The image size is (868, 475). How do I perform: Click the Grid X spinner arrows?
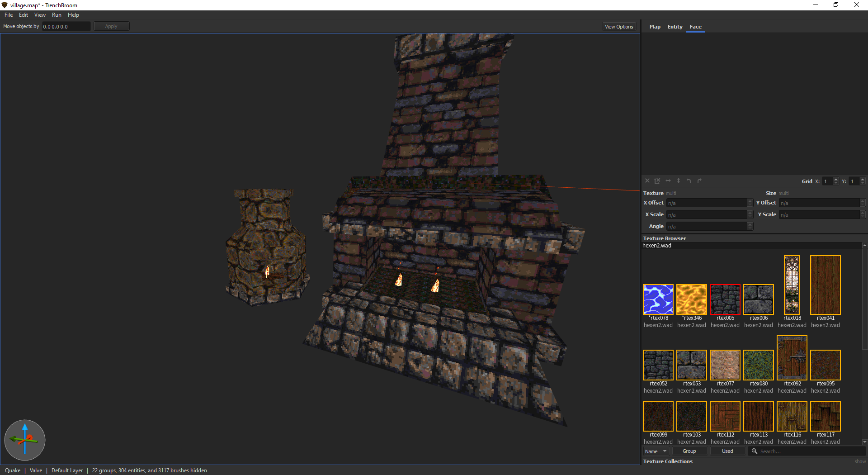tap(836, 181)
